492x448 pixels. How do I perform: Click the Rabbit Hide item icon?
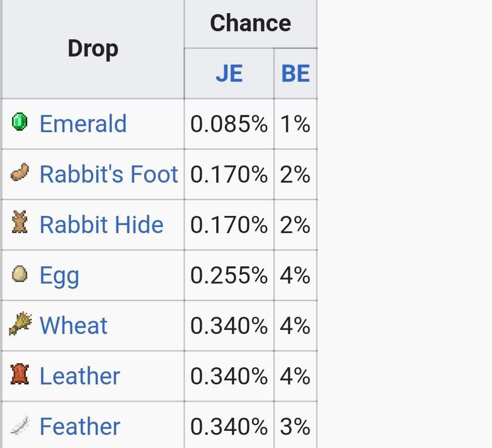[x=19, y=224]
